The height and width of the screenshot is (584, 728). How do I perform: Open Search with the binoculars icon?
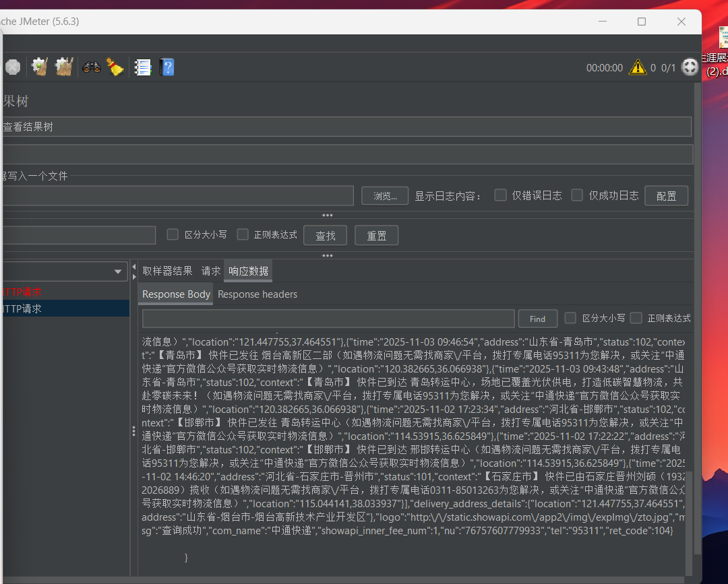tap(92, 67)
